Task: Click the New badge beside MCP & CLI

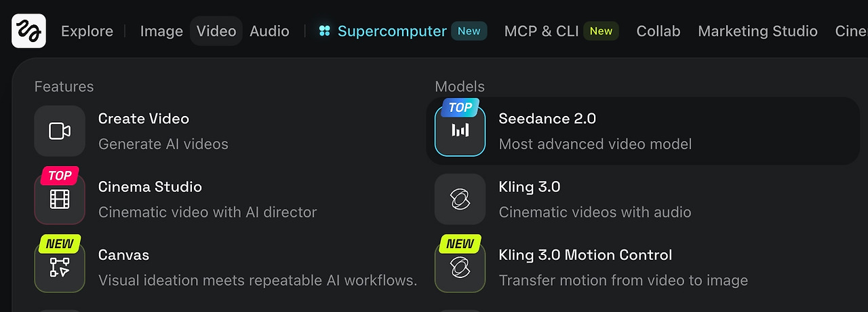Action: (601, 31)
